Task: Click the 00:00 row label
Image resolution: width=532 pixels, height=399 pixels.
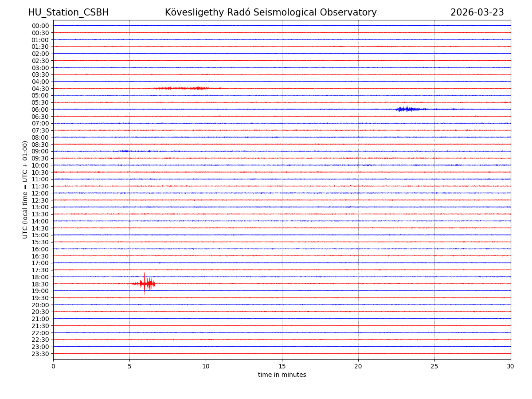Action: (40, 26)
